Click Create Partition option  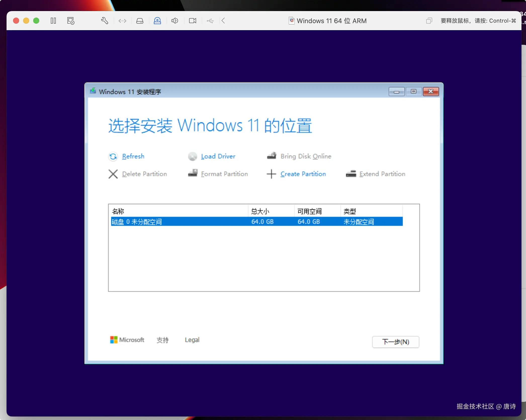(303, 174)
